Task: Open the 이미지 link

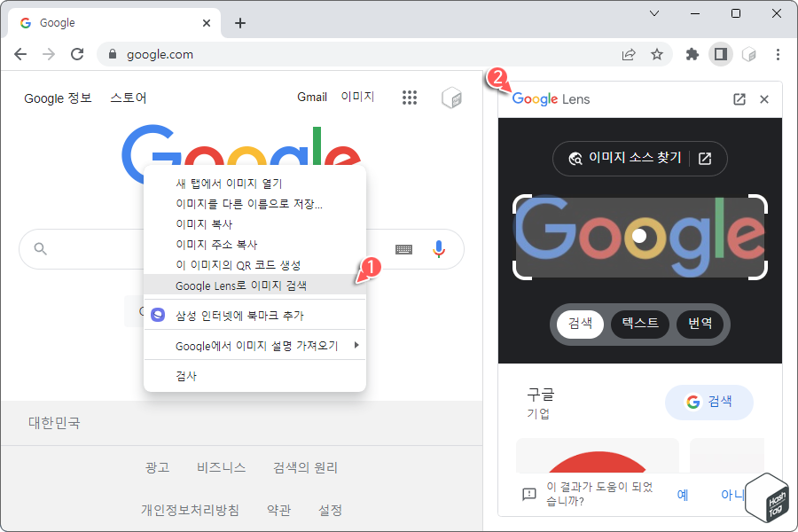Action: pyautogui.click(x=357, y=97)
